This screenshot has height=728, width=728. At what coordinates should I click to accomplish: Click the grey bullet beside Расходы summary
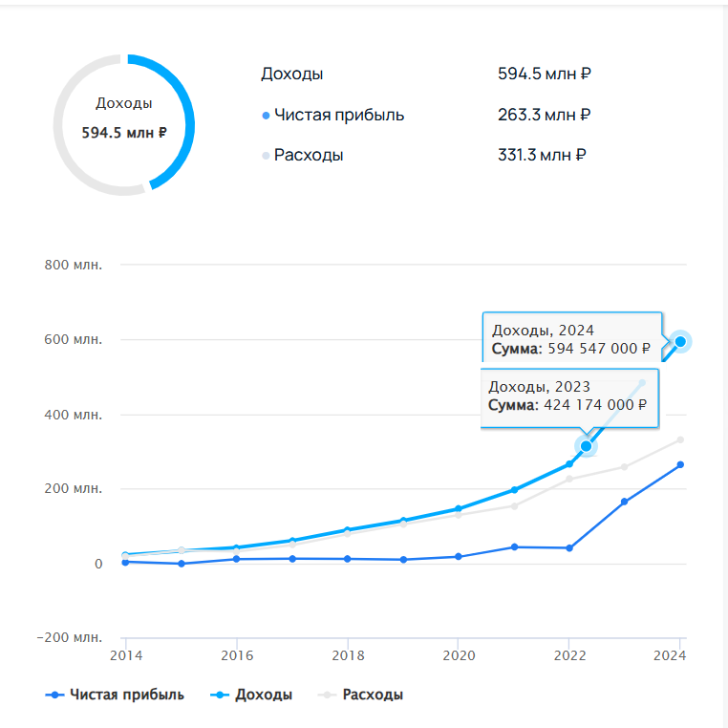(266, 156)
